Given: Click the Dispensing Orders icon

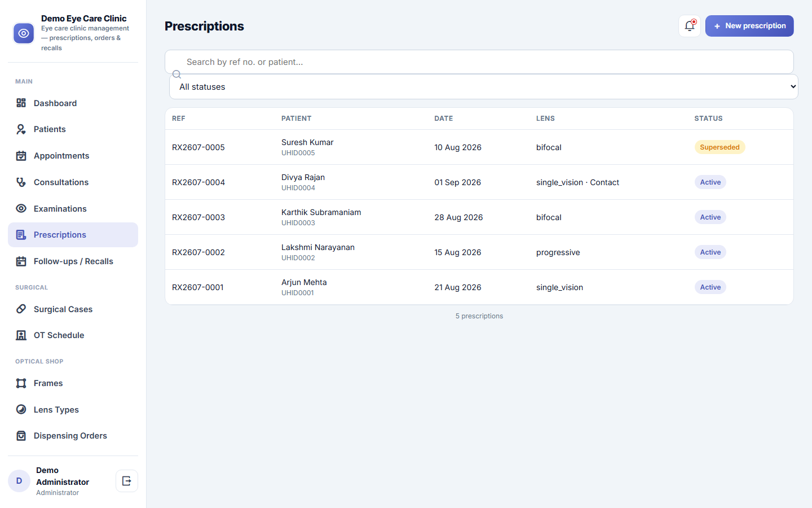Looking at the screenshot, I should point(21,436).
